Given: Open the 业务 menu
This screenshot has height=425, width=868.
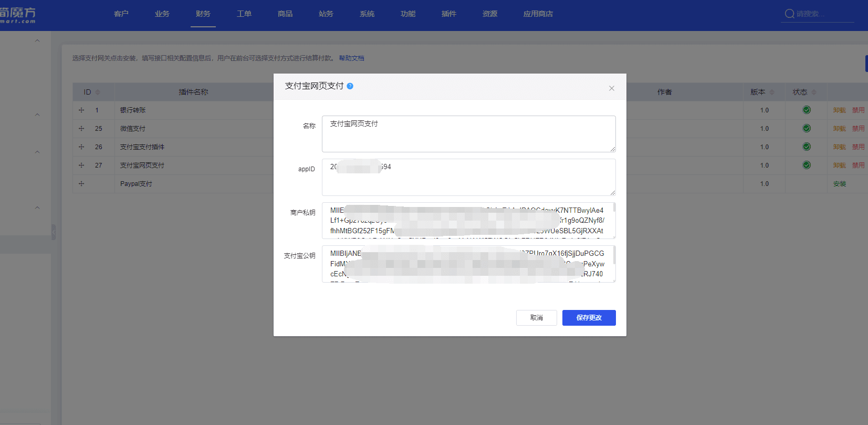Looking at the screenshot, I should [162, 14].
